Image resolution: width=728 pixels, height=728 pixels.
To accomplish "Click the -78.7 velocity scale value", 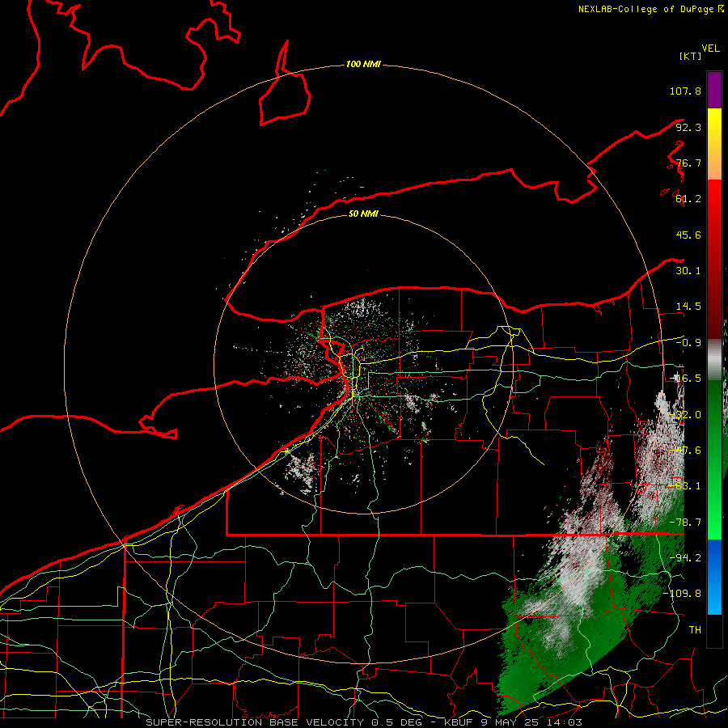I will (x=685, y=523).
